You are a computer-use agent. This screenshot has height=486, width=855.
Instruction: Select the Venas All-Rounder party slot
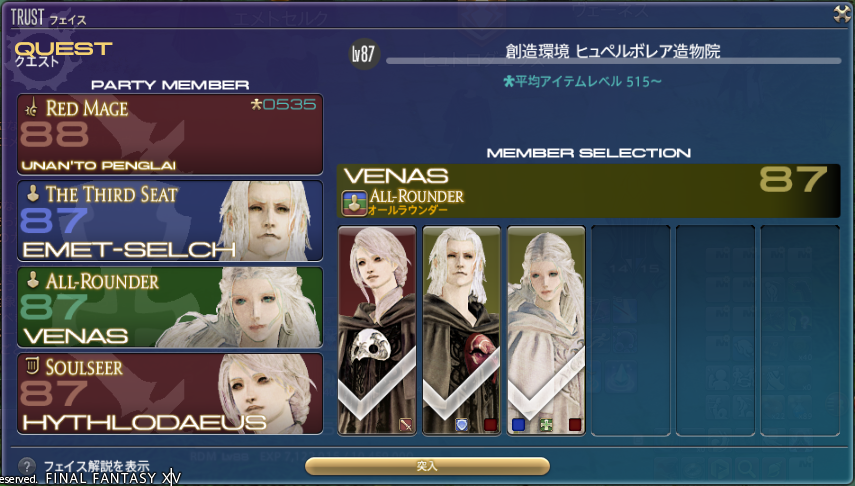(x=170, y=307)
